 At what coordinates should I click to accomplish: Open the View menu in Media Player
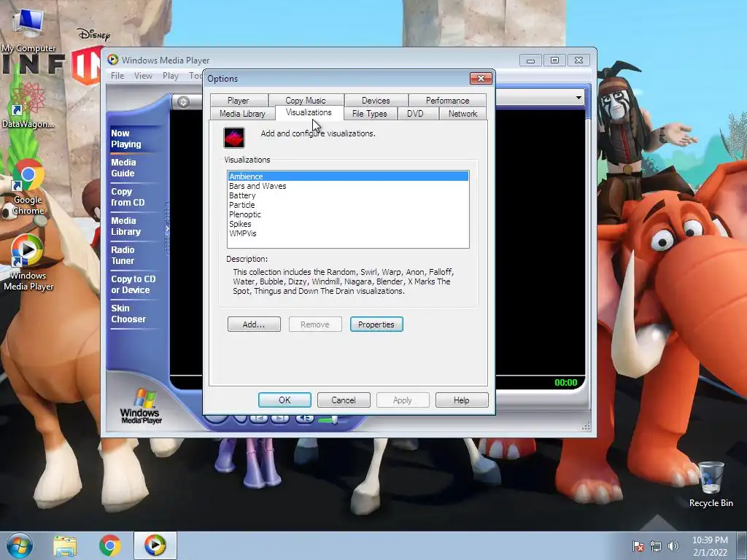143,76
